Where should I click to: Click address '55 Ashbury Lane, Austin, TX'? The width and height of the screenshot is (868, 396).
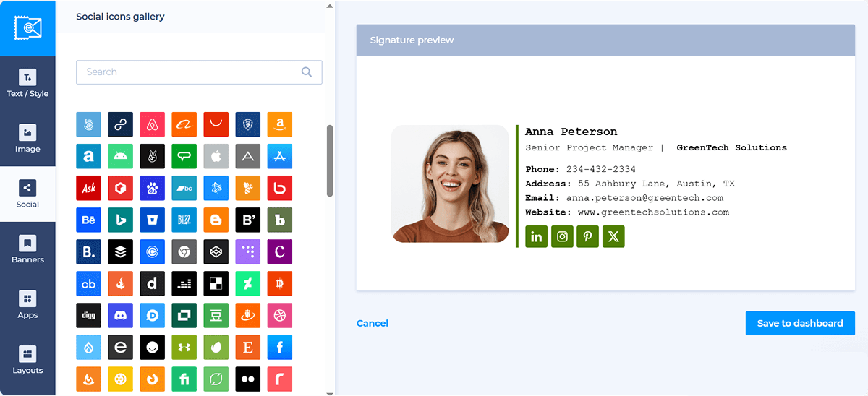coord(656,184)
